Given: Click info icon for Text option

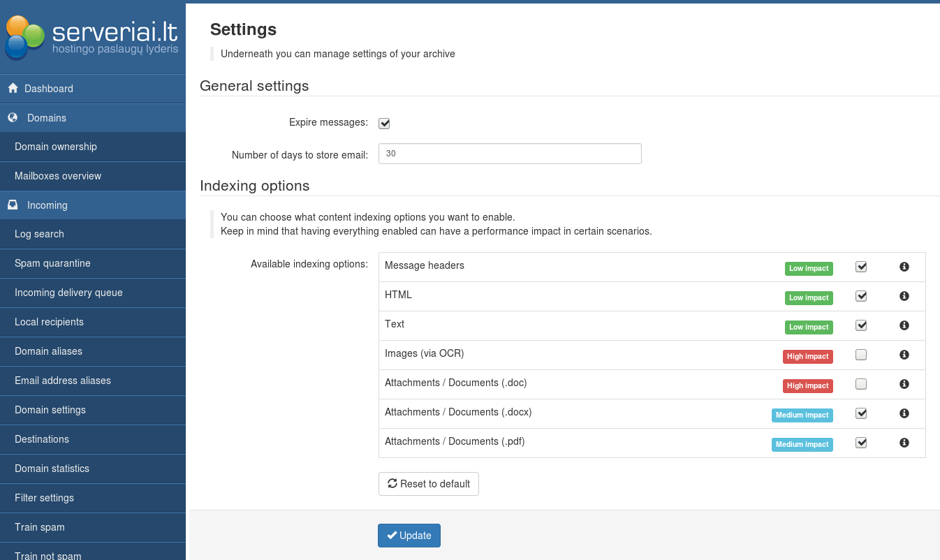Looking at the screenshot, I should 904,325.
